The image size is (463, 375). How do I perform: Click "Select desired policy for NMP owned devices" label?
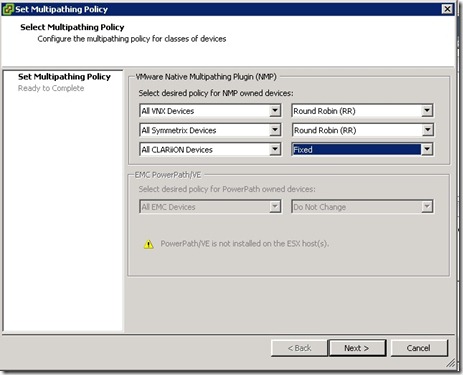[216, 93]
